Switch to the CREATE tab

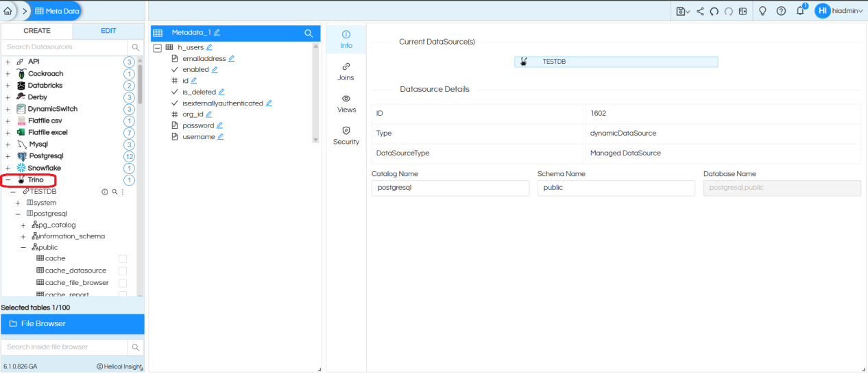37,31
